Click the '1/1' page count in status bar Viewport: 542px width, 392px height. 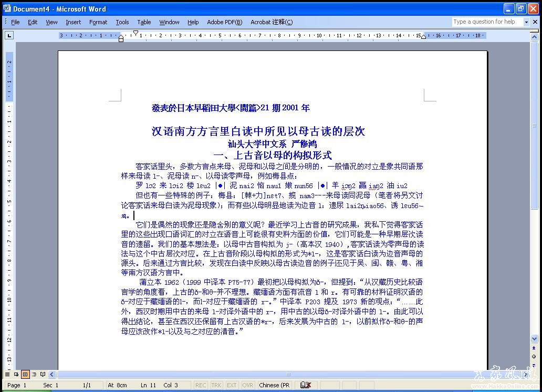click(x=87, y=385)
